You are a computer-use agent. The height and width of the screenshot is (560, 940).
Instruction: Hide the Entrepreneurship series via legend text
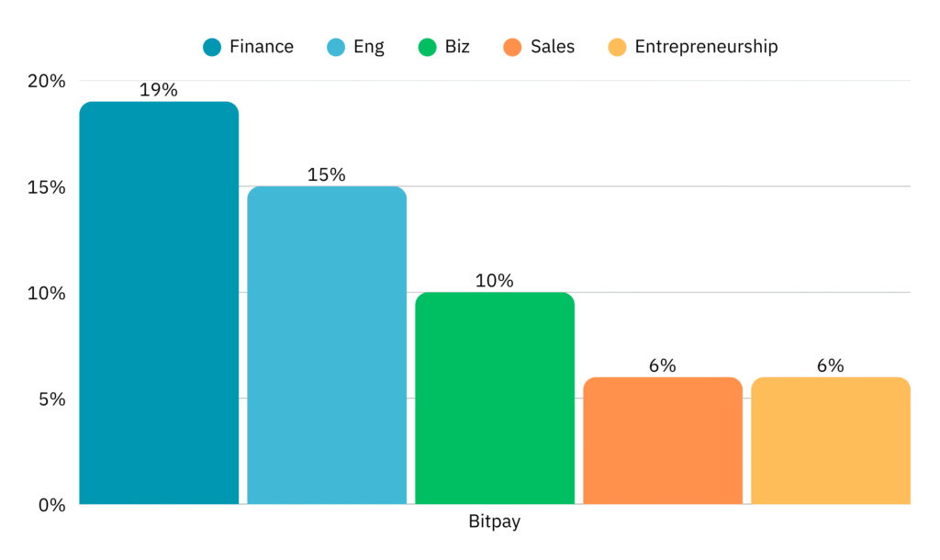coord(706,47)
